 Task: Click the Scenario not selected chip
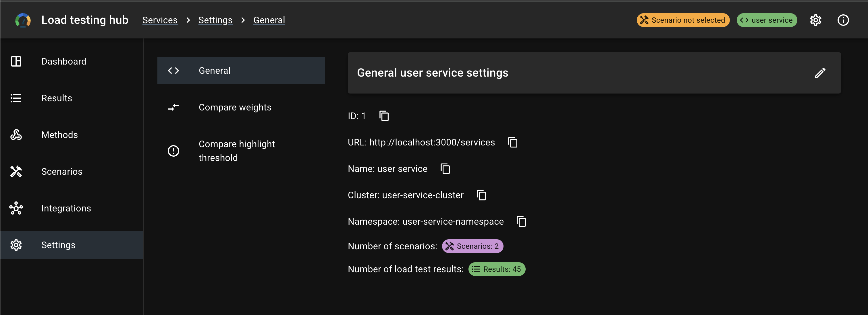pyautogui.click(x=683, y=20)
